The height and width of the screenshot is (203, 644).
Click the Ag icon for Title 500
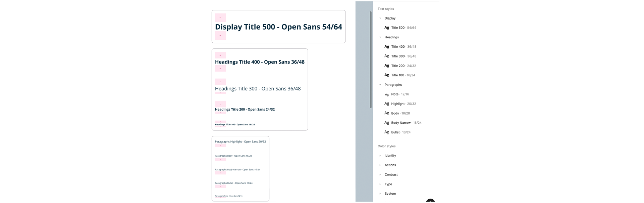coord(386,28)
